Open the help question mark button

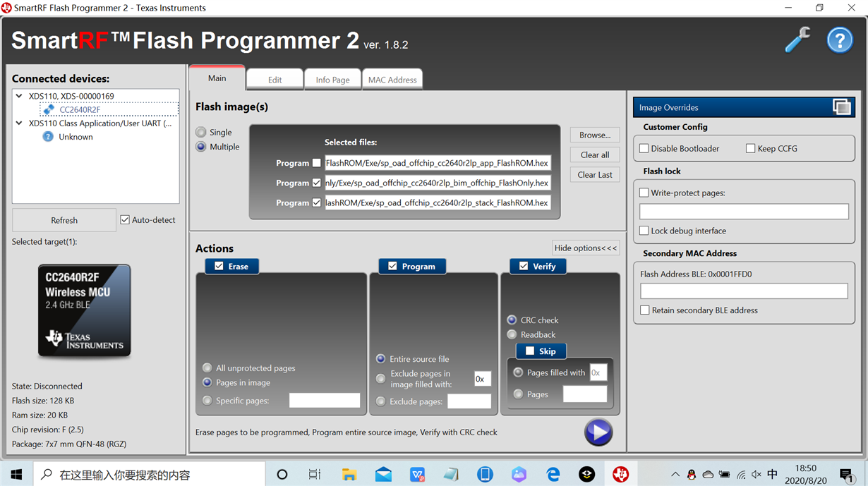click(840, 40)
